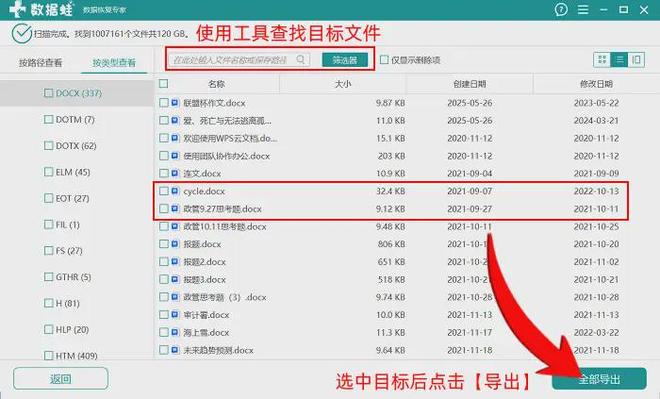
Task: Tick the FIL (1) category checkbox
Action: pos(48,224)
